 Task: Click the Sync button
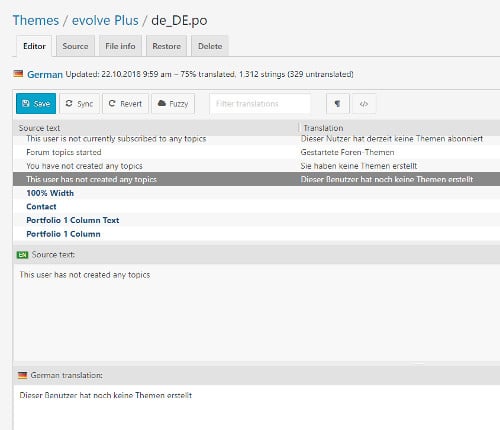pos(79,104)
